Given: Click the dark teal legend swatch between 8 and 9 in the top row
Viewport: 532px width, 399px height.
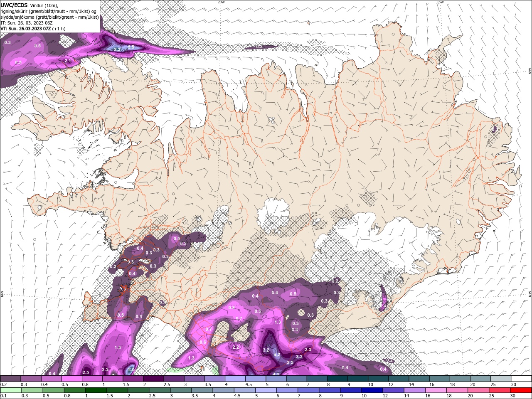Looking at the screenshot, I should click(x=337, y=379).
